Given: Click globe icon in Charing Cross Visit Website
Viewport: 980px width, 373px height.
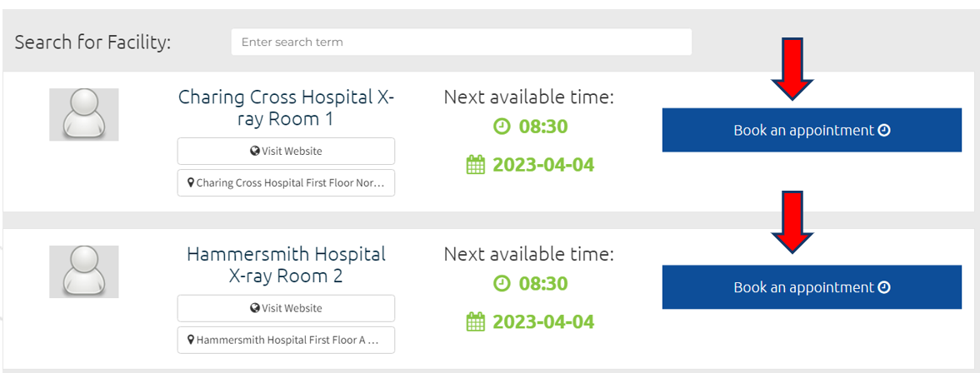Looking at the screenshot, I should 254,152.
